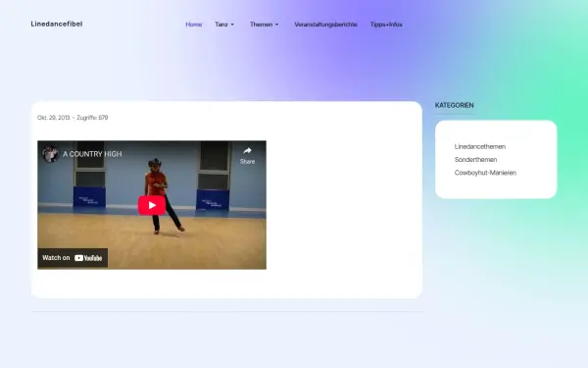
Task: Click Watch on YouTube button
Action: (x=73, y=258)
